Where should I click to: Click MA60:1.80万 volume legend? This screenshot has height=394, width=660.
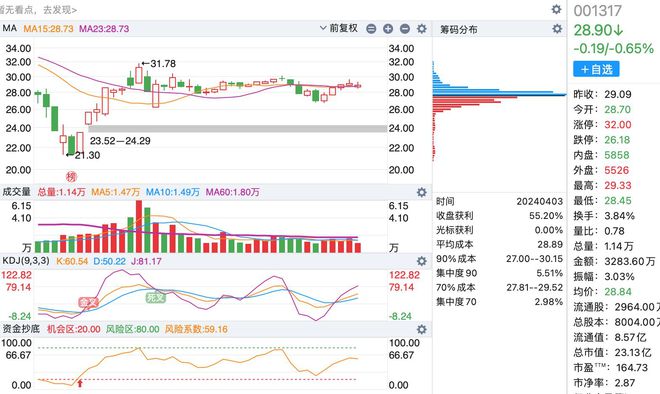click(x=232, y=192)
